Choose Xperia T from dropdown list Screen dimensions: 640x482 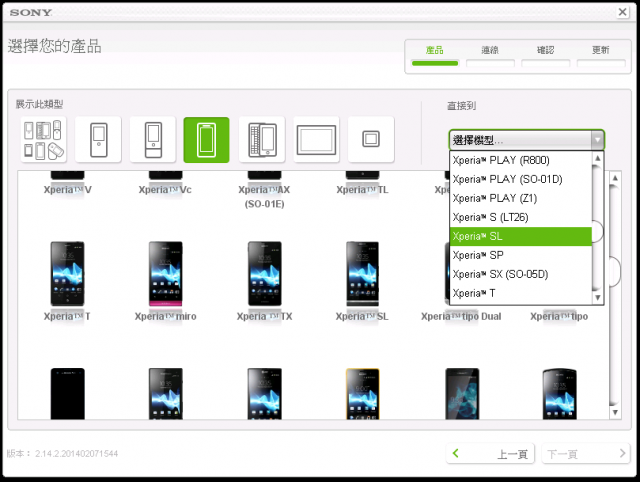tap(521, 293)
